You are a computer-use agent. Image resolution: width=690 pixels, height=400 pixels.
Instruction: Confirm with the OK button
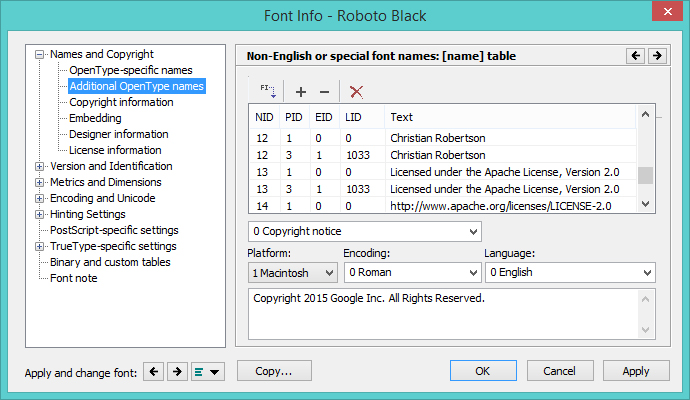[x=483, y=371]
